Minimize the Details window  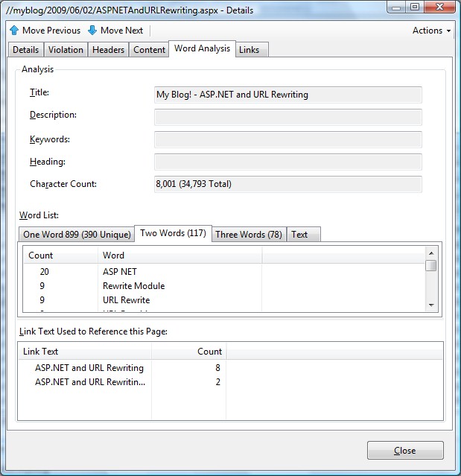tap(396, 7)
